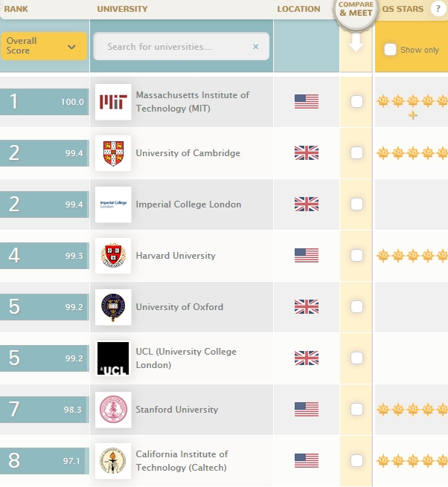This screenshot has height=487, width=448.
Task: Open the Caltech seal logo
Action: [113, 461]
